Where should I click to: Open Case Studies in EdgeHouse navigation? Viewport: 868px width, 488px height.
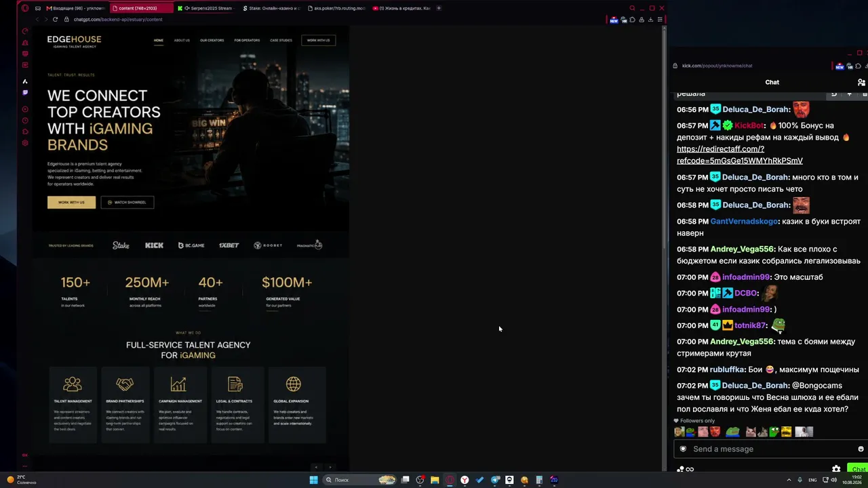pyautogui.click(x=281, y=41)
